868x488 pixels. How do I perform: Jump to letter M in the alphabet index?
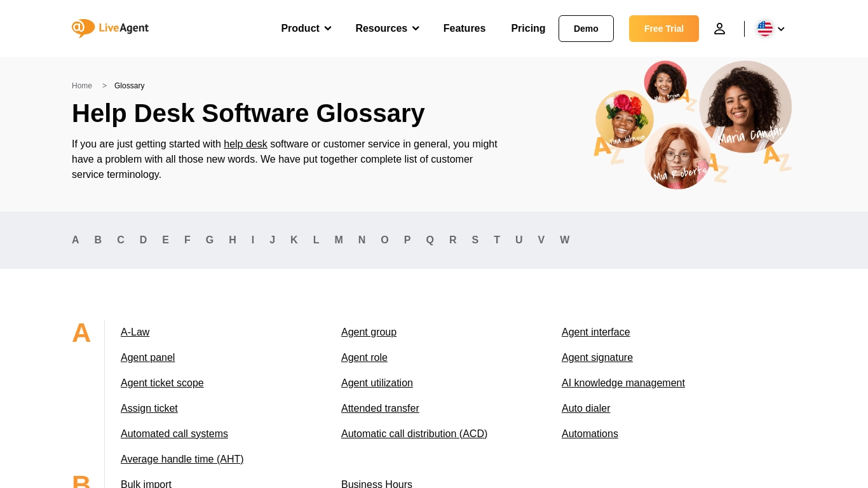click(x=339, y=240)
